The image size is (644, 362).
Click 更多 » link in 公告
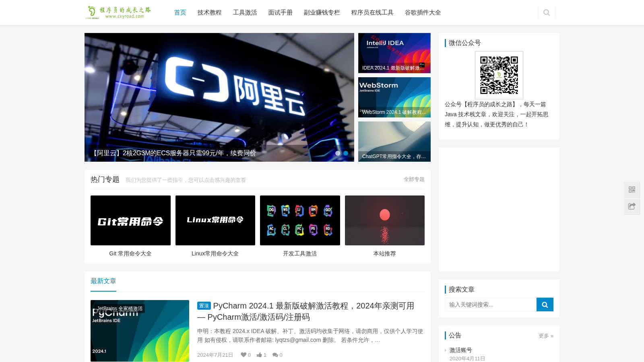[x=546, y=336]
